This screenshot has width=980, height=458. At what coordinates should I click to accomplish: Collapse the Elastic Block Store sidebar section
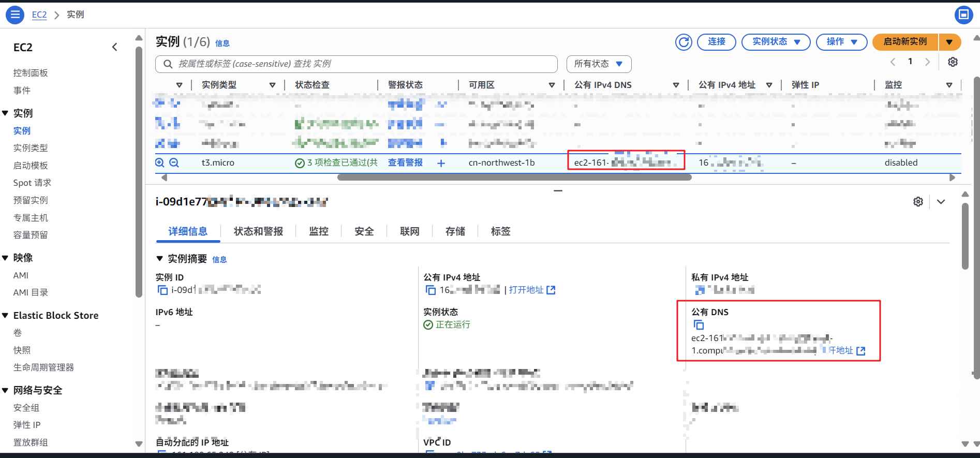pos(5,316)
